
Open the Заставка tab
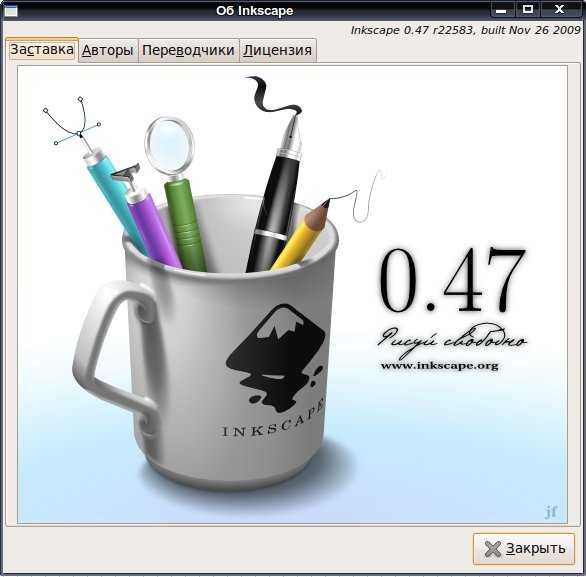[42, 50]
